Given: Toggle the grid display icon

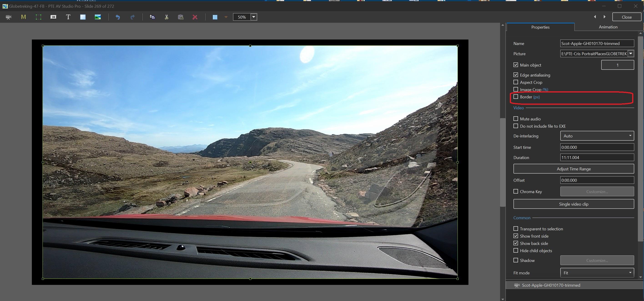Looking at the screenshot, I should (215, 17).
